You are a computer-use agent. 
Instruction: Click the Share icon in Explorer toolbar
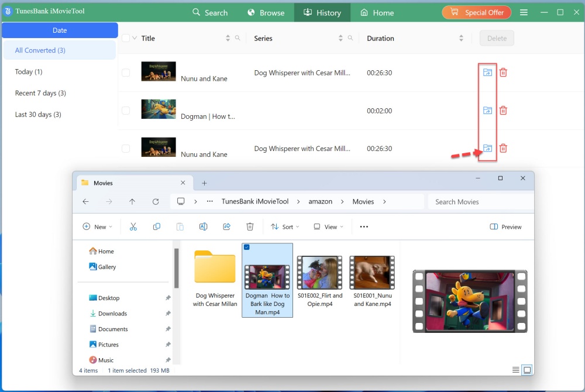[x=226, y=227]
